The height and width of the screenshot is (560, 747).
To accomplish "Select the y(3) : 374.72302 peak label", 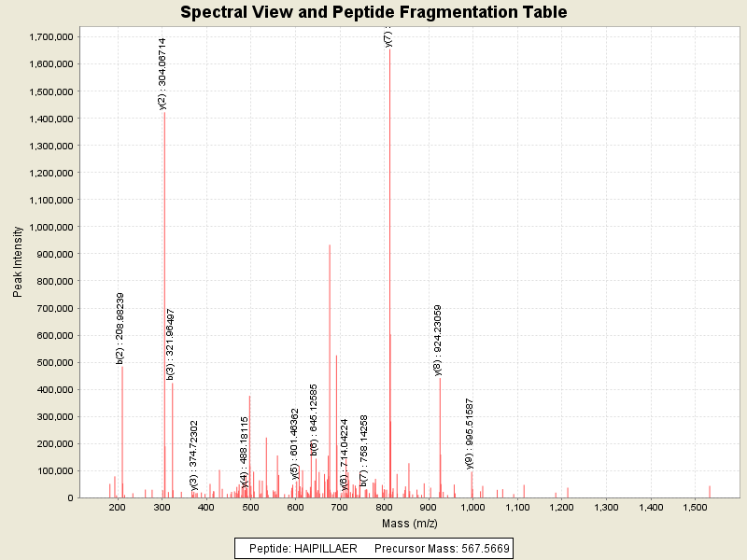I will (x=194, y=455).
